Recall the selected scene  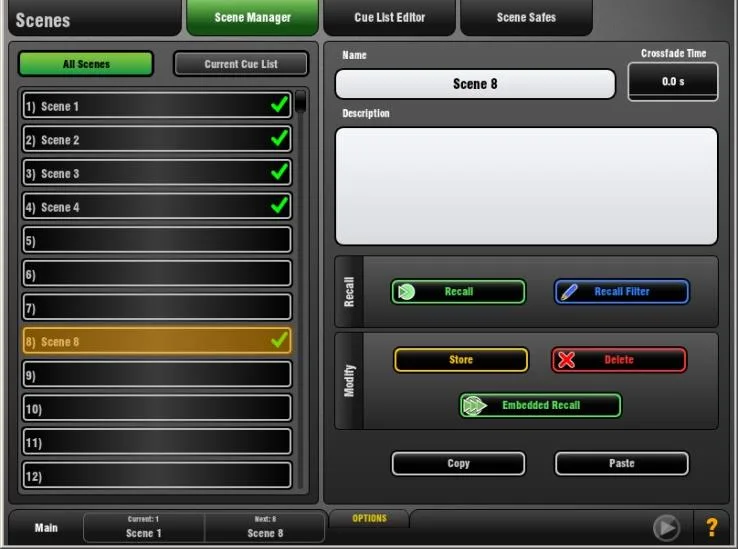458,292
